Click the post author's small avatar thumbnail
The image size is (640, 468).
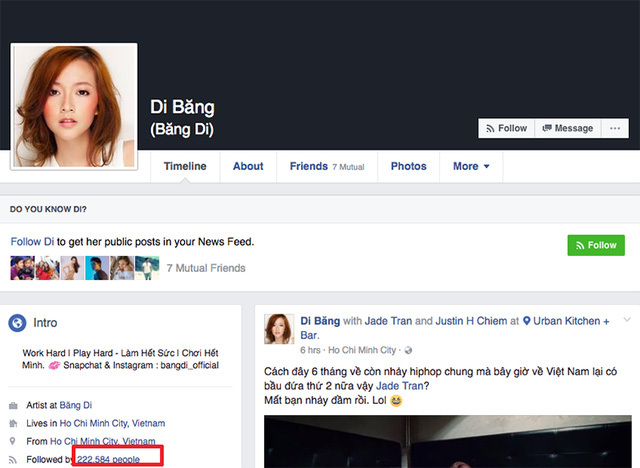[278, 328]
